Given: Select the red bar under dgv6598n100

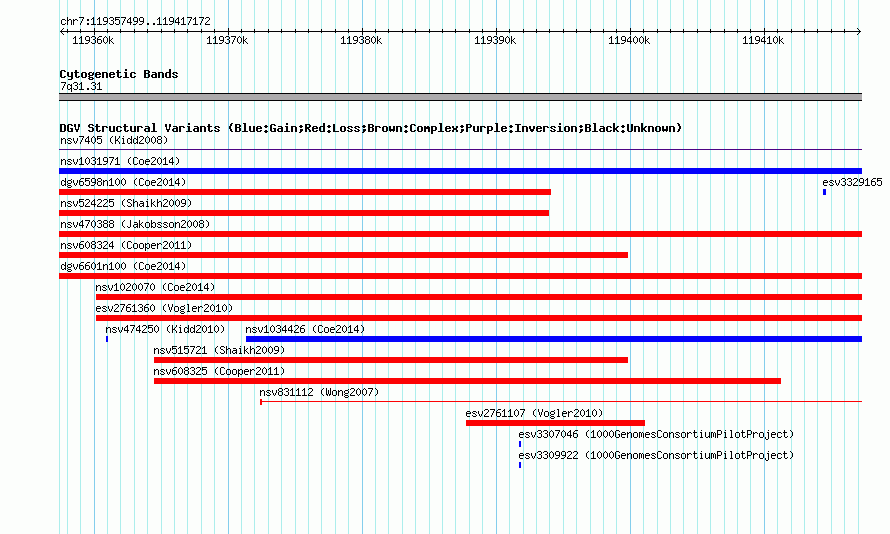Looking at the screenshot, I should pyautogui.click(x=305, y=192).
